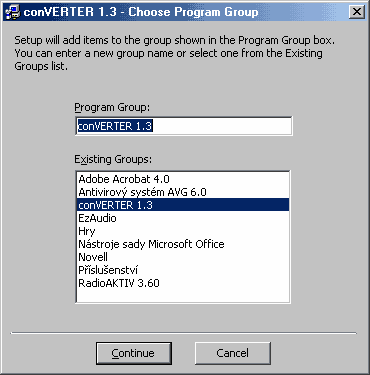The width and height of the screenshot is (370, 375).
Task: Choose the Novell group
Action: pyautogui.click(x=183, y=257)
